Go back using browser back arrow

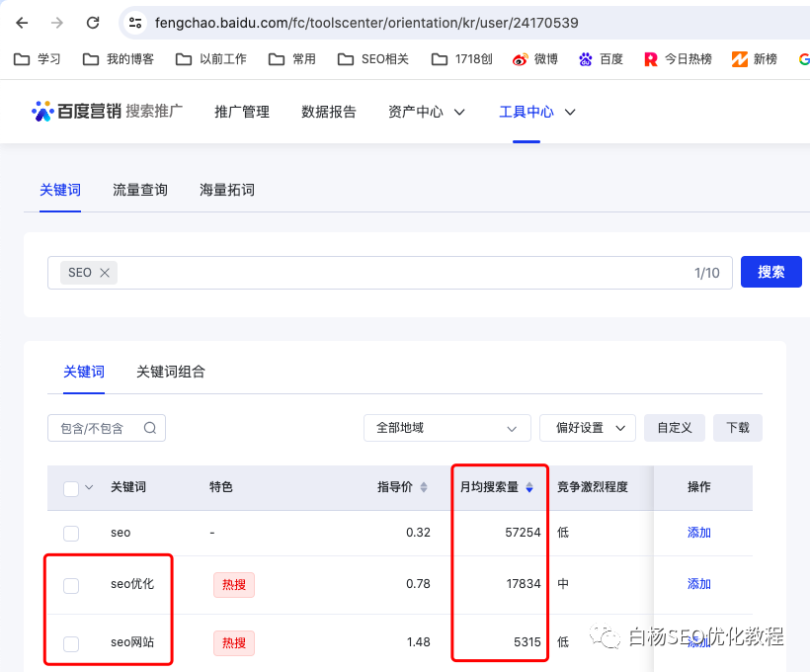(x=22, y=23)
